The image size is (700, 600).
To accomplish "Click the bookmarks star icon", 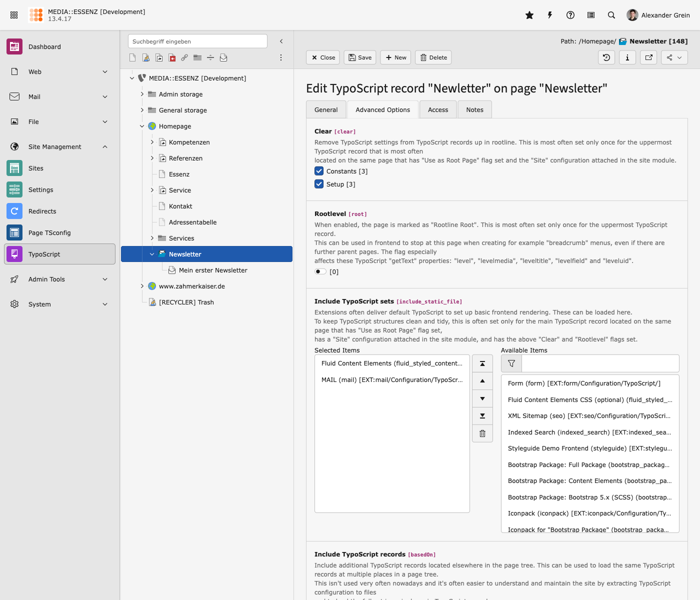I will coord(529,15).
